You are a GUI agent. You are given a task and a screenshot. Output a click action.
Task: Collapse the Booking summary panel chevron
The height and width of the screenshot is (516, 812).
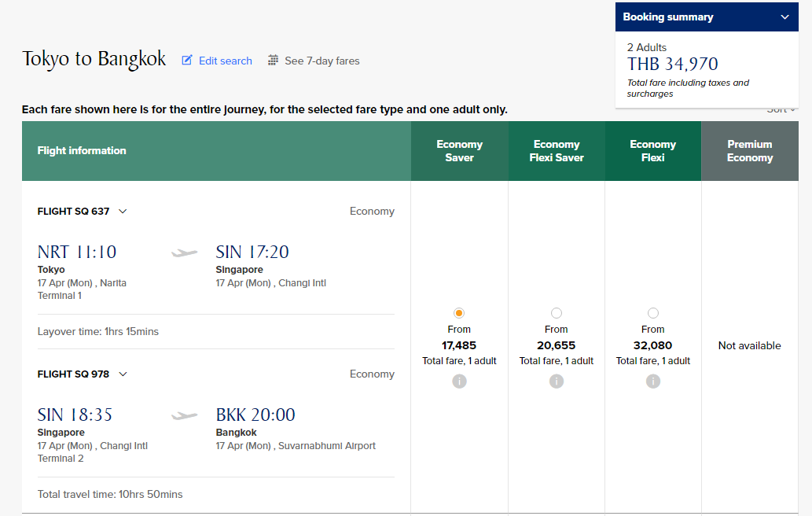click(785, 17)
